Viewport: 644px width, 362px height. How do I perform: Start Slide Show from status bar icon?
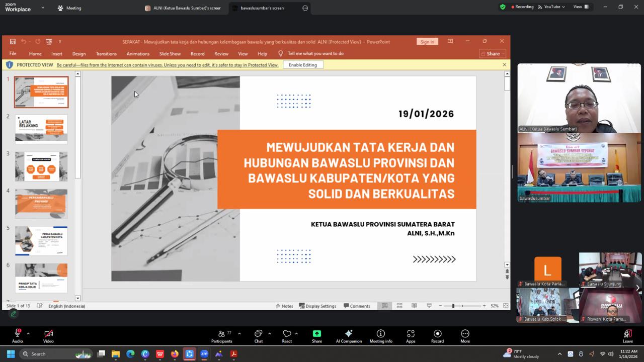pyautogui.click(x=429, y=306)
